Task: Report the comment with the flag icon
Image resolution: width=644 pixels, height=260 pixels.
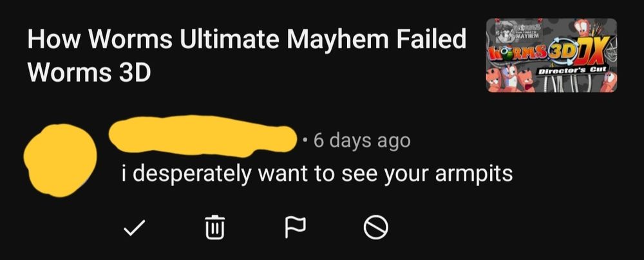Action: click(296, 228)
